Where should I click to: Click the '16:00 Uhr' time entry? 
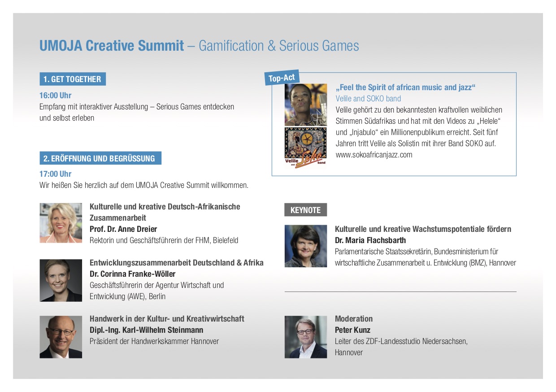pyautogui.click(x=55, y=96)
